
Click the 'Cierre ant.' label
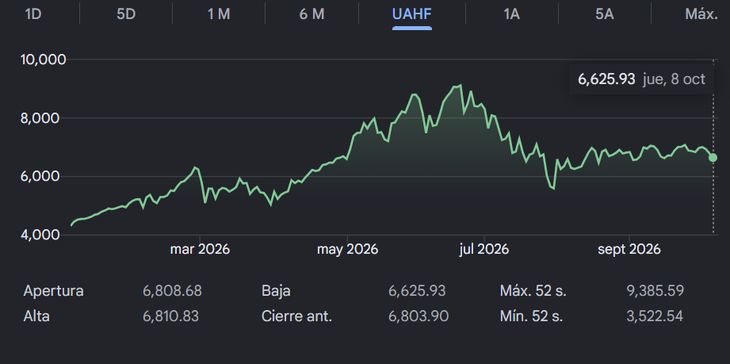point(297,317)
